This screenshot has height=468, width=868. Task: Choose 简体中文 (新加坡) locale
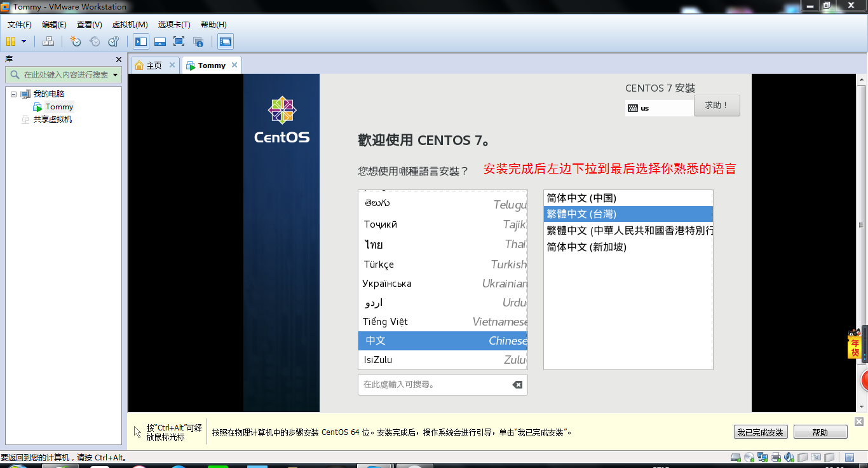(x=628, y=247)
